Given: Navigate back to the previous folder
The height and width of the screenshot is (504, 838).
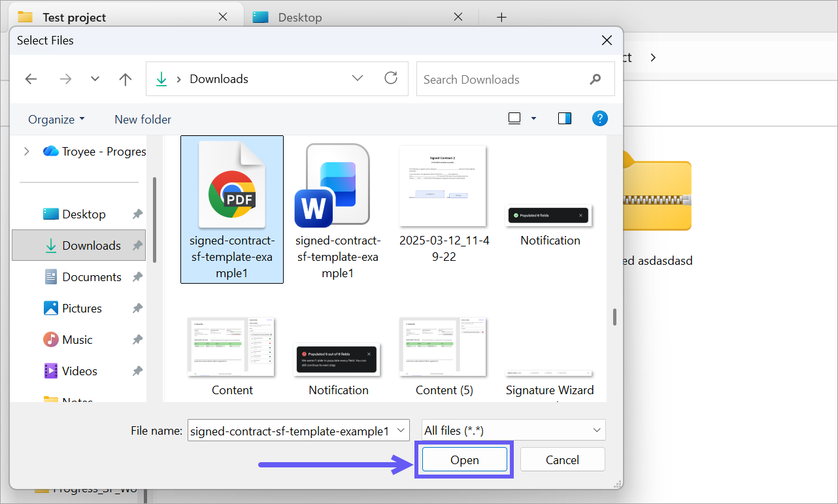Looking at the screenshot, I should [x=31, y=78].
